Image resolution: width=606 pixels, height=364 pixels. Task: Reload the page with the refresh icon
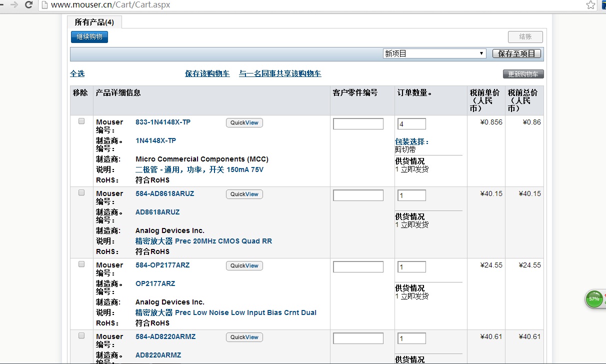(29, 5)
